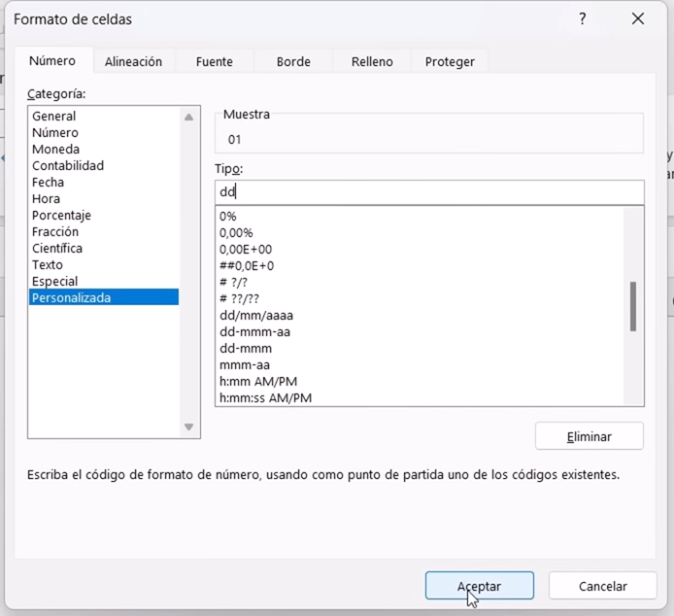Choose General in the category list
The height and width of the screenshot is (616, 674).
click(104, 117)
